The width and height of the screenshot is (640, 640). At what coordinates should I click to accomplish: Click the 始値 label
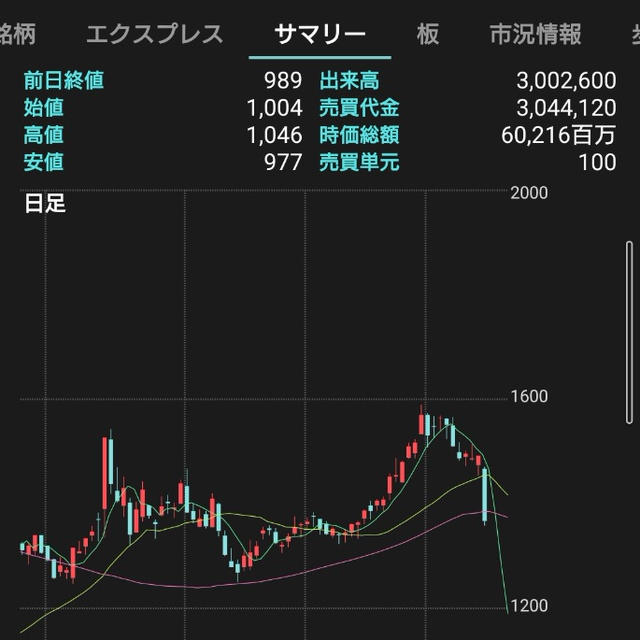pyautogui.click(x=44, y=108)
